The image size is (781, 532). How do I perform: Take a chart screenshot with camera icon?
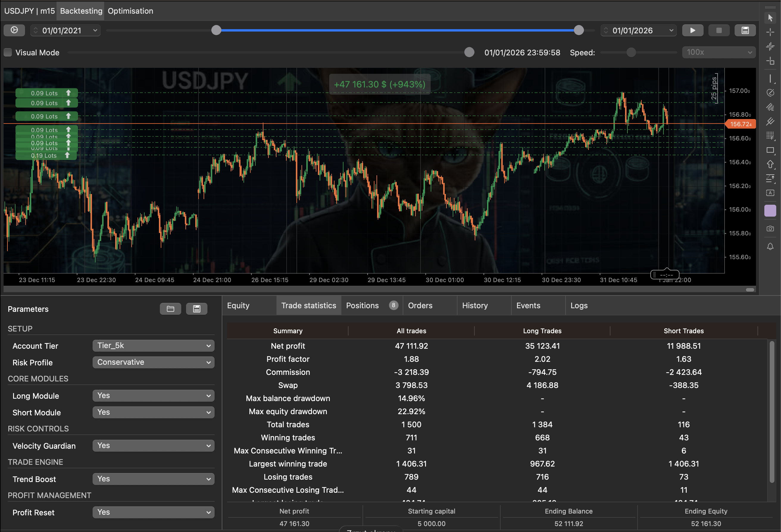771,229
